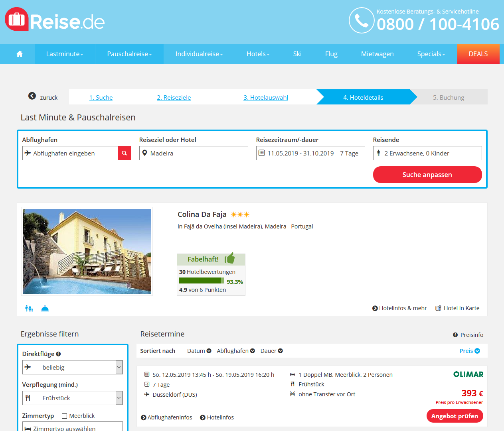Sort results by Preis
This screenshot has width=504, height=431.
(470, 351)
